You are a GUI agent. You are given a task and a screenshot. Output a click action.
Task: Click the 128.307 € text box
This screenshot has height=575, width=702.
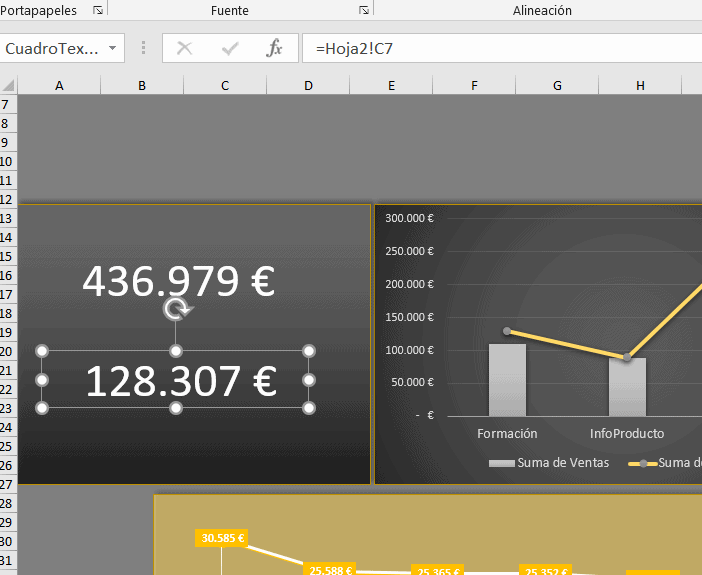pos(181,381)
